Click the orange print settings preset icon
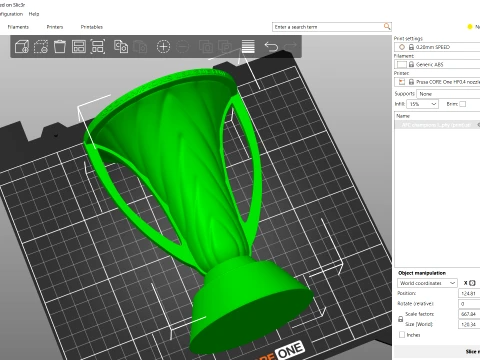The height and width of the screenshot is (360, 480). click(402, 47)
